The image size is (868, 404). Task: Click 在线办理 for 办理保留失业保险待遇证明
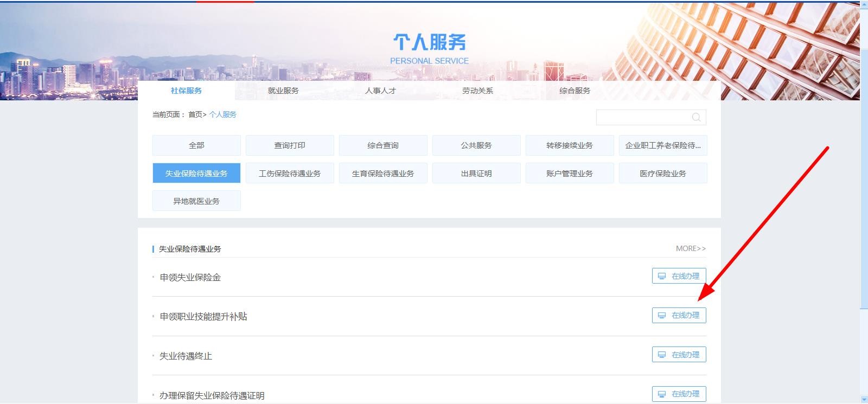pos(679,394)
